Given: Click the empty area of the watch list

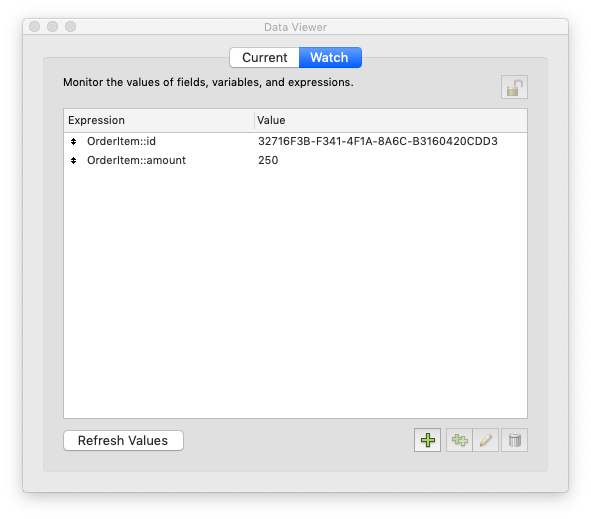Looking at the screenshot, I should [295, 294].
